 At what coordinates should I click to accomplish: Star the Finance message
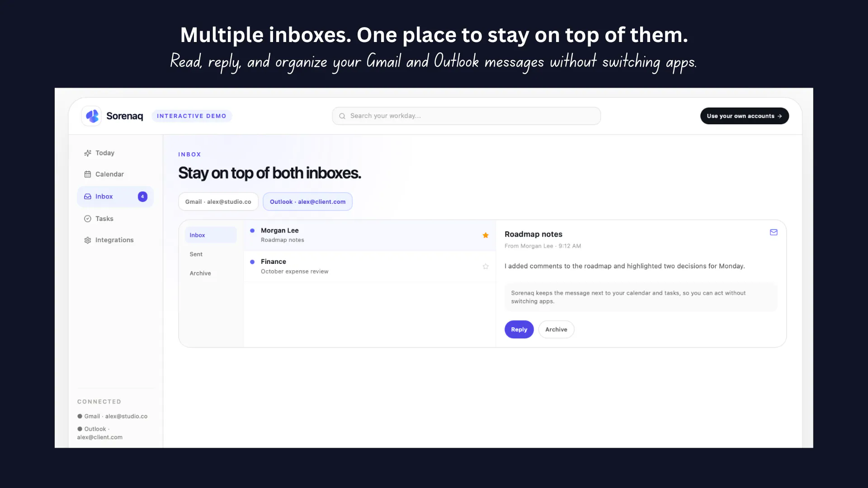[486, 267]
